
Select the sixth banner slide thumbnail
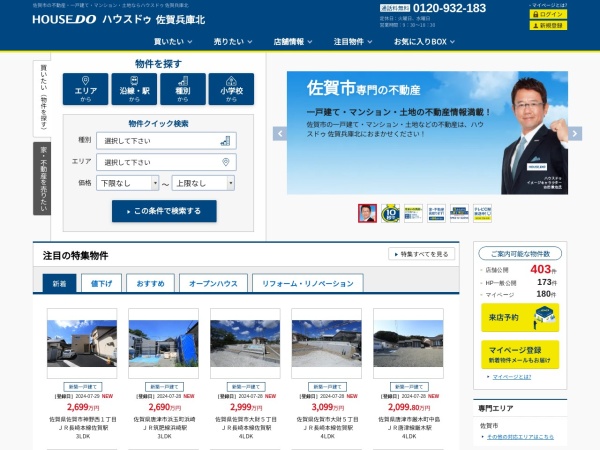(482, 213)
